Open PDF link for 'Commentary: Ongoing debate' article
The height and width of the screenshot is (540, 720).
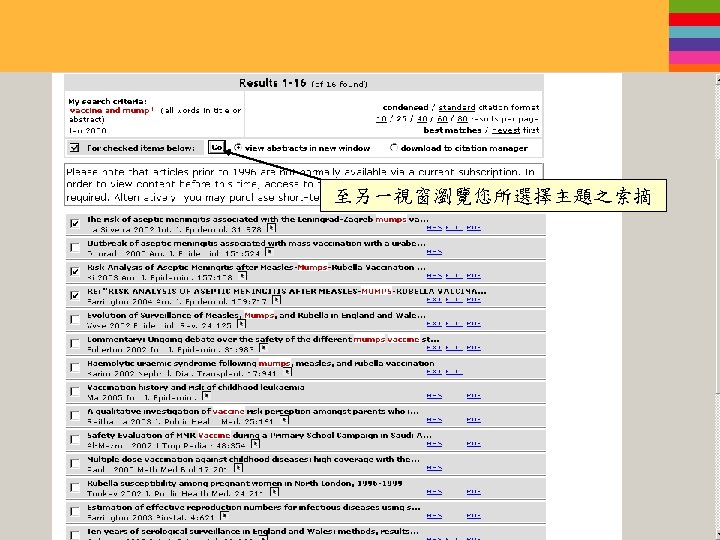click(x=473, y=348)
